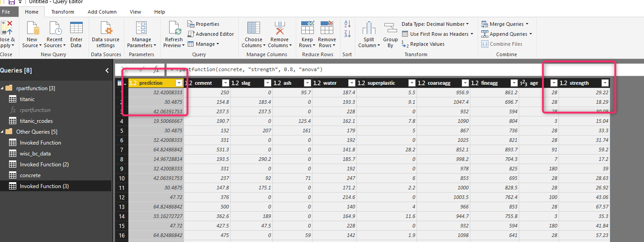Open query Properties
Screen dimensions: 644x242
pyautogui.click(x=204, y=24)
